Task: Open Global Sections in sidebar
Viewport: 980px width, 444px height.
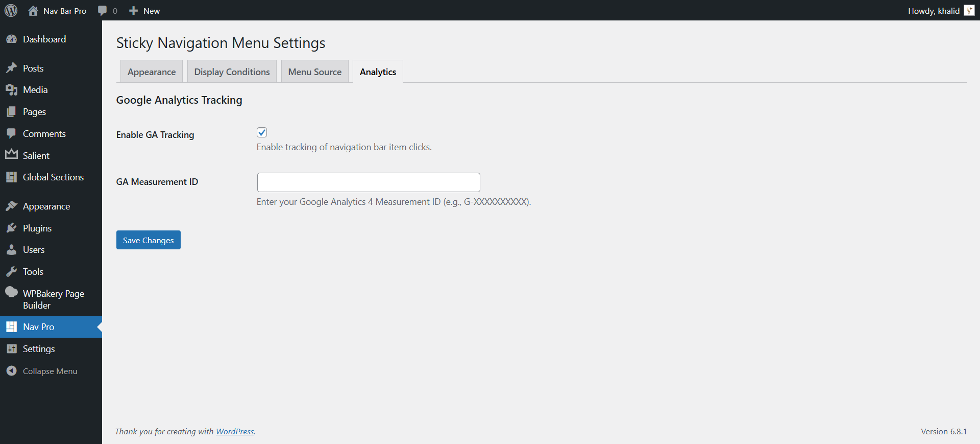Action: (x=51, y=177)
